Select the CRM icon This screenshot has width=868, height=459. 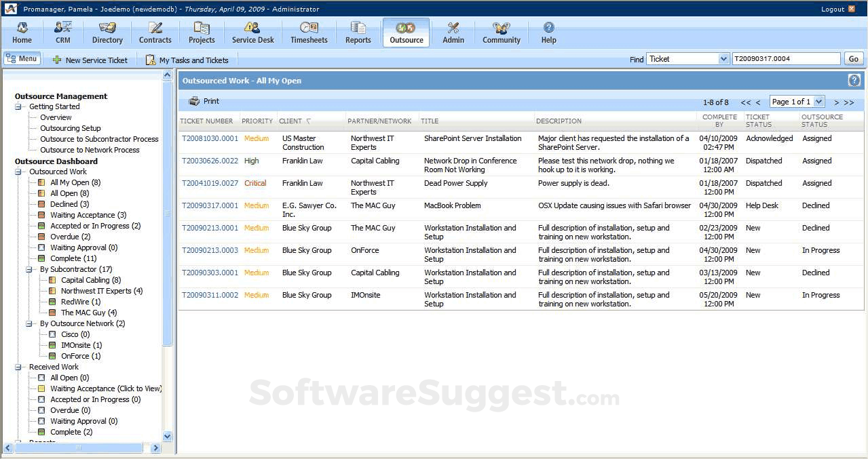click(62, 32)
